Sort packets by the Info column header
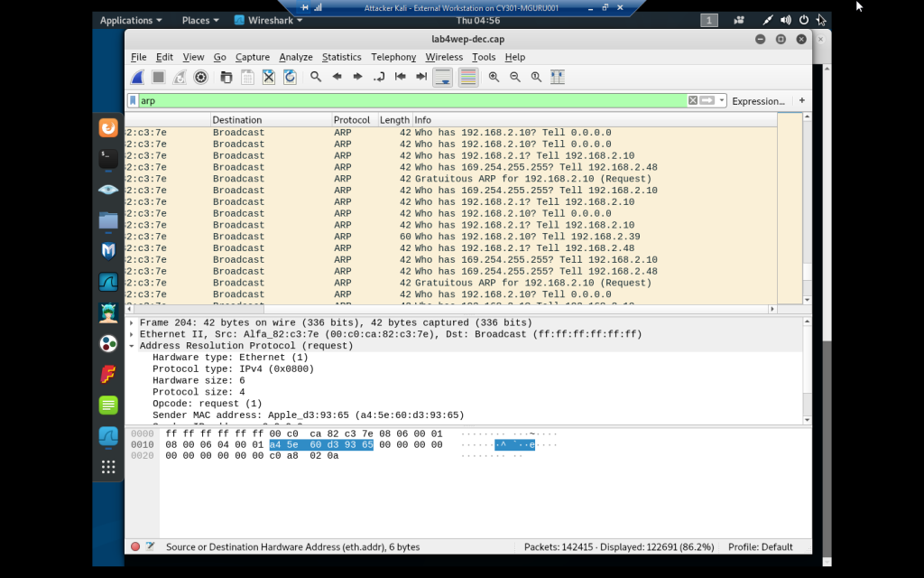 click(595, 120)
